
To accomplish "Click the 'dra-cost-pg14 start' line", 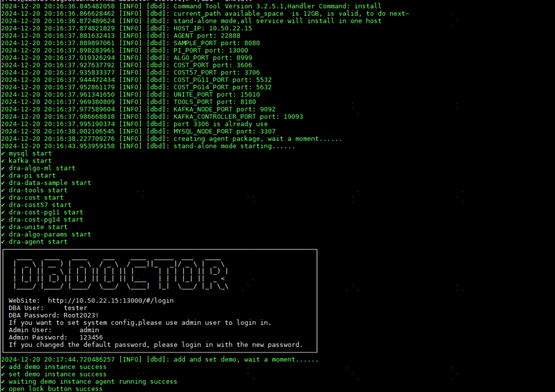I will click(42, 219).
